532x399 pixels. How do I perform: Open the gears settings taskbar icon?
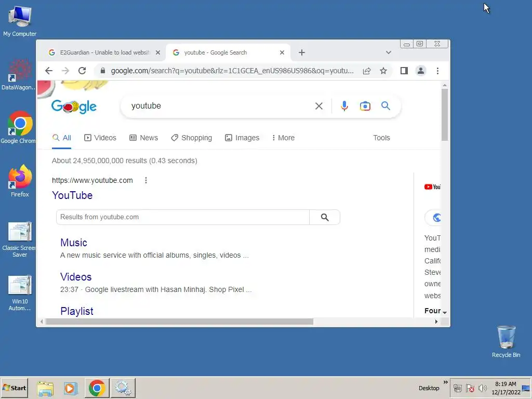point(123,388)
